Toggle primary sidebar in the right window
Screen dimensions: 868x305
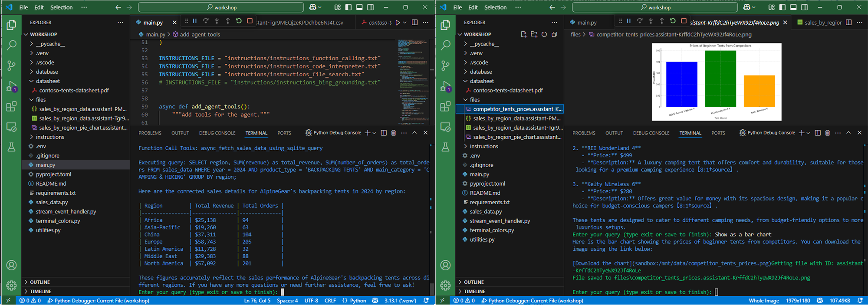783,7
